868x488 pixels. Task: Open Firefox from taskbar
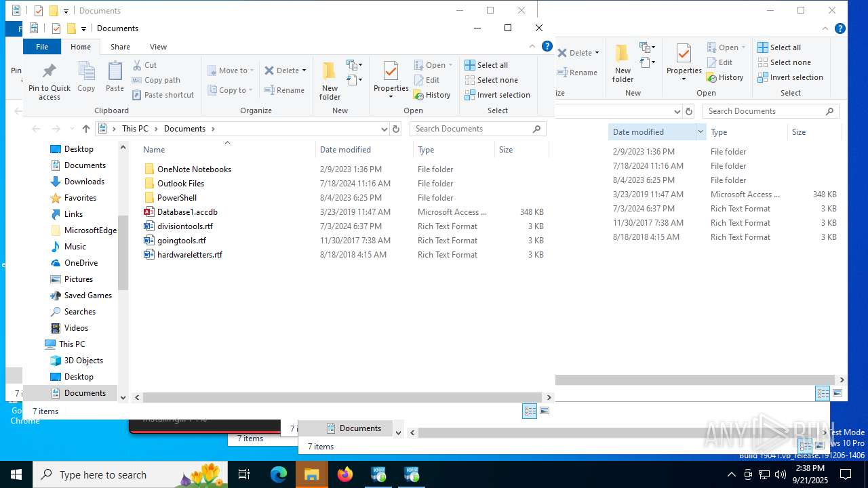click(345, 474)
